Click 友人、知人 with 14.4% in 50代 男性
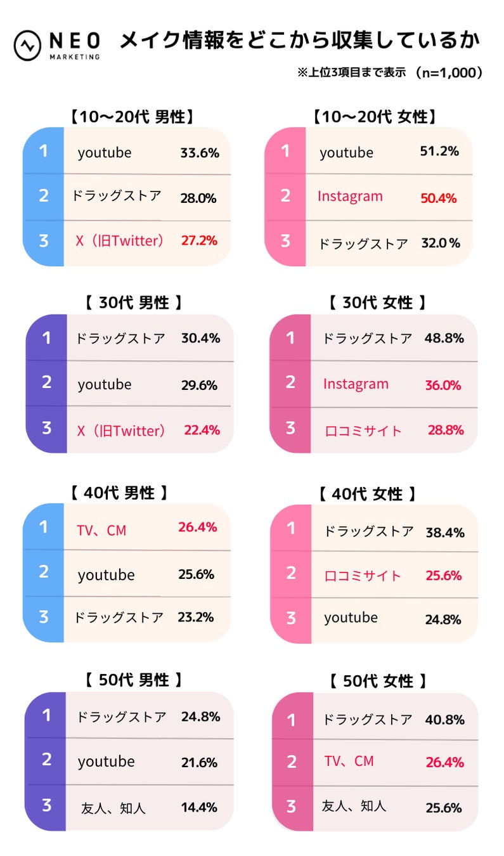The width and height of the screenshot is (504, 856). tap(113, 808)
